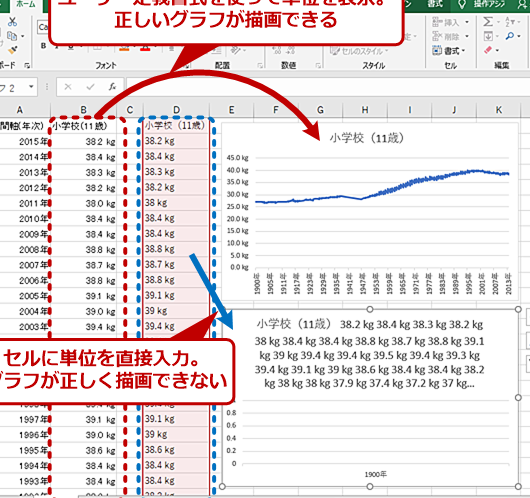The width and height of the screenshot is (530, 498).
Task: Click the Fill down-arrow icon
Action: tap(488, 36)
